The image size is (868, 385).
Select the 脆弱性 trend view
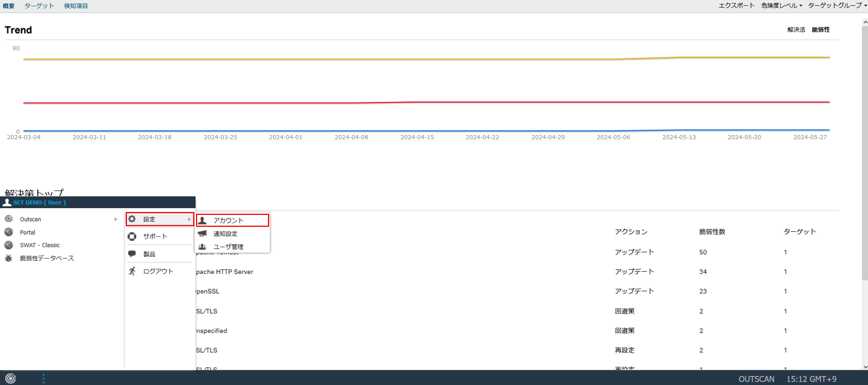click(820, 29)
